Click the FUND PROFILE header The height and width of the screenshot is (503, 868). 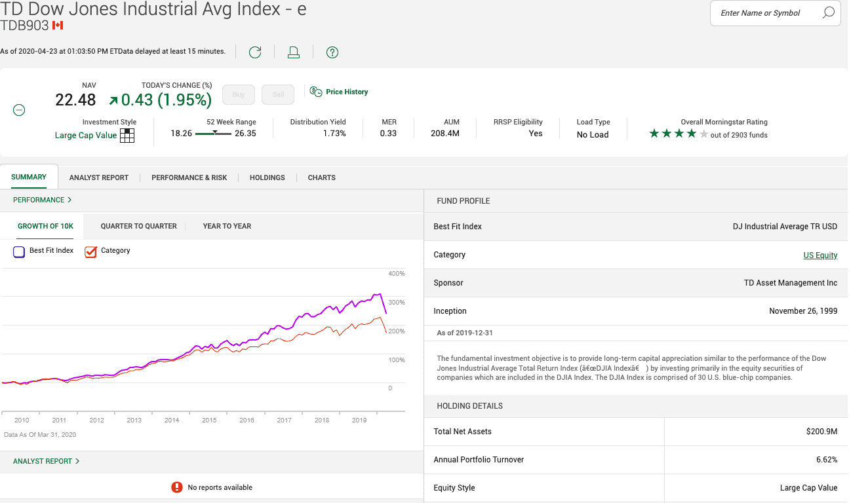[x=464, y=201]
